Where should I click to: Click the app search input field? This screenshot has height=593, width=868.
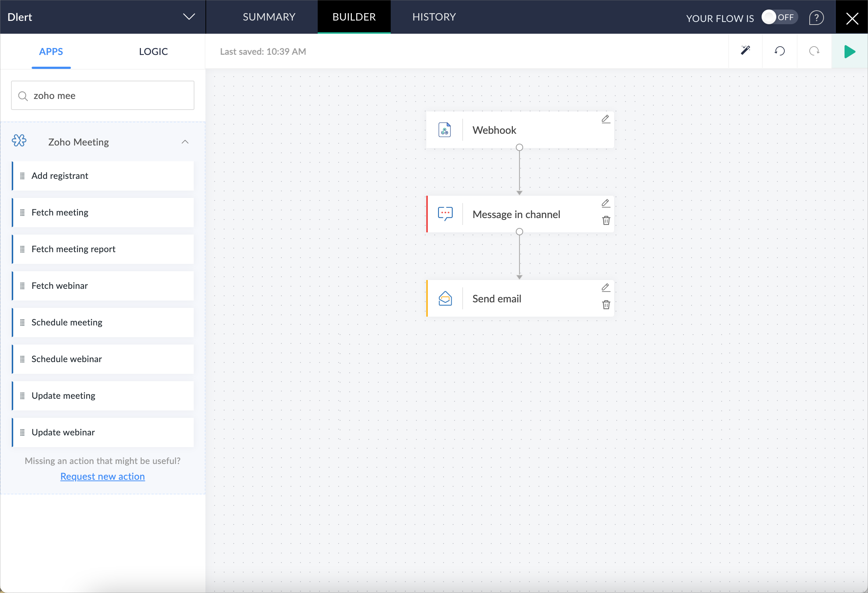(108, 96)
